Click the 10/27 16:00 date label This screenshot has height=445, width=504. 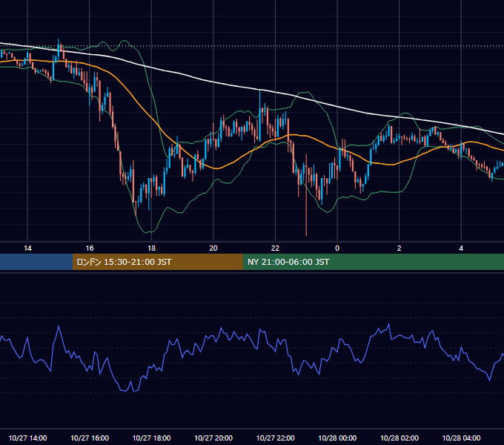pos(90,438)
